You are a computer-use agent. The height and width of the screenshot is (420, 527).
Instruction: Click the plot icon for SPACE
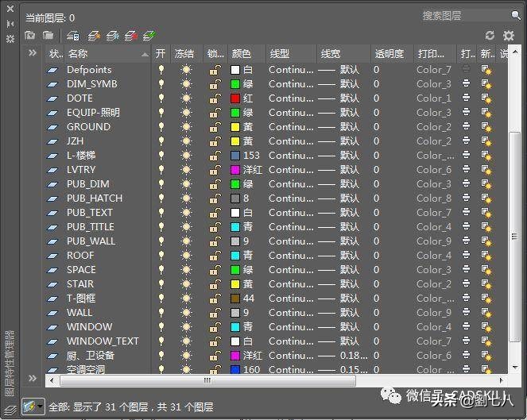tap(466, 269)
